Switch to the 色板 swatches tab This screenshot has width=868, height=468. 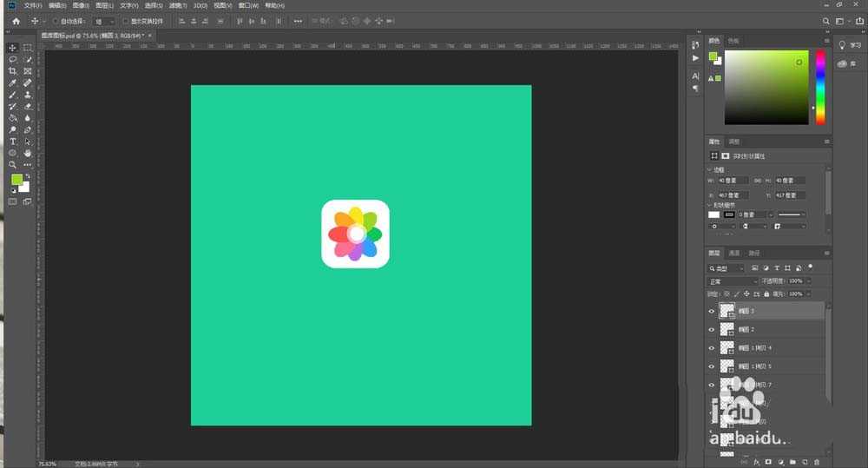(733, 41)
